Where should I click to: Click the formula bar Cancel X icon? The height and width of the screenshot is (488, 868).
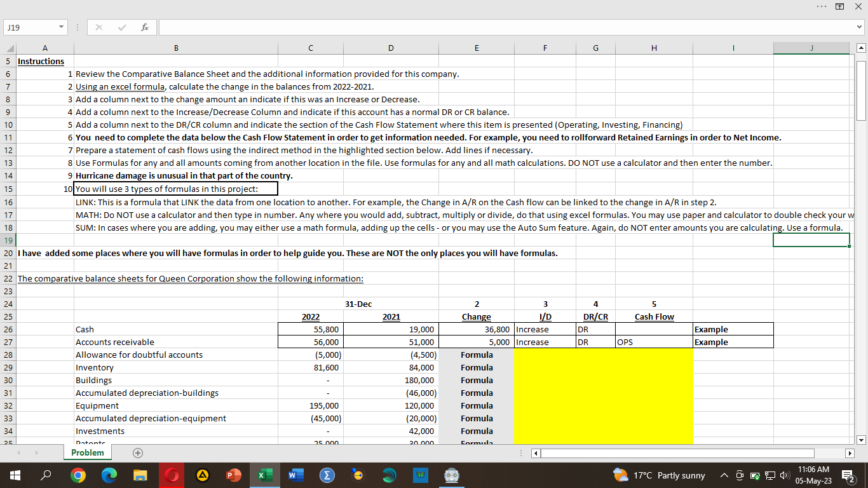coord(99,27)
